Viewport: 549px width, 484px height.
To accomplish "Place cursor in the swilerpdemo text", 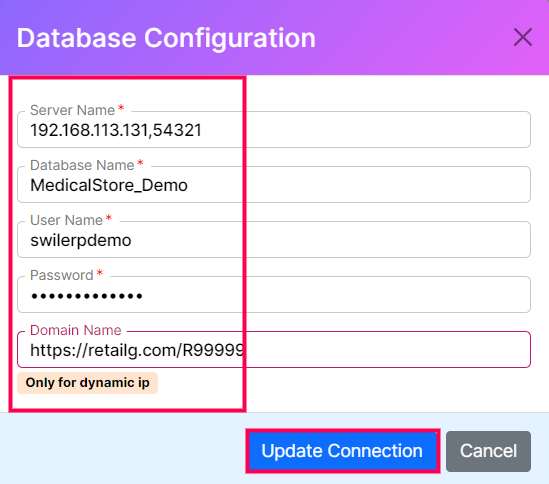I will point(81,241).
